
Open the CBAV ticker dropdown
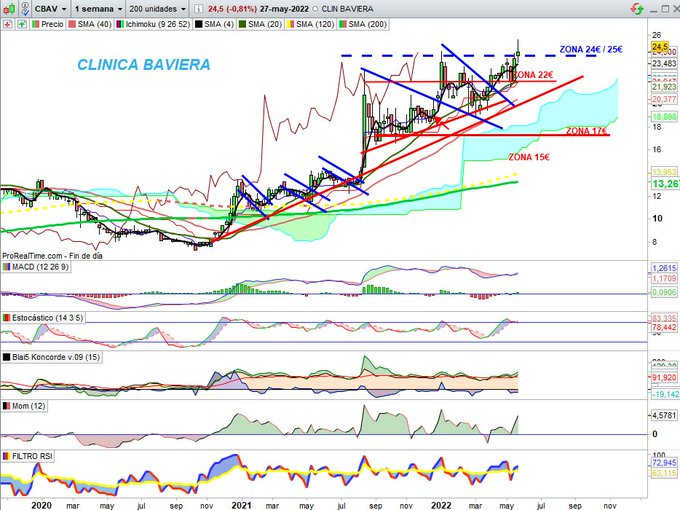(x=50, y=9)
